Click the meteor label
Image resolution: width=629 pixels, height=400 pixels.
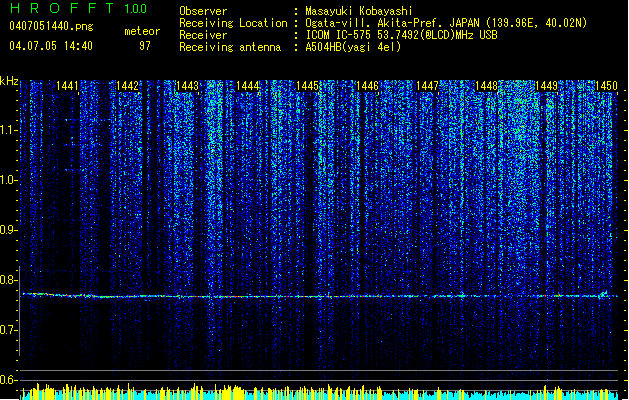click(142, 31)
